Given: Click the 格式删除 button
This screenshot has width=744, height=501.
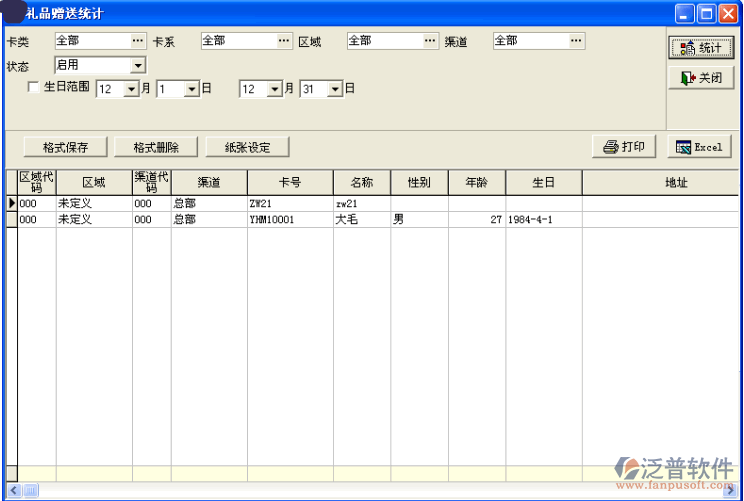Looking at the screenshot, I should point(156,147).
